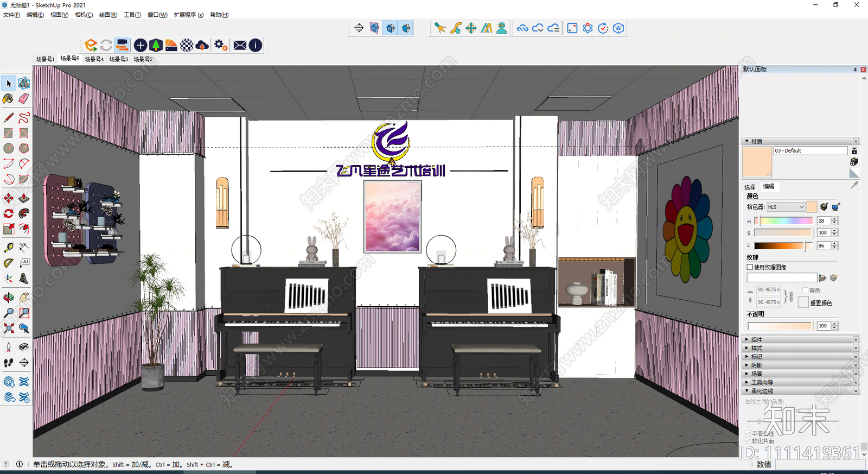Activate the Move tool

pyautogui.click(x=9, y=198)
